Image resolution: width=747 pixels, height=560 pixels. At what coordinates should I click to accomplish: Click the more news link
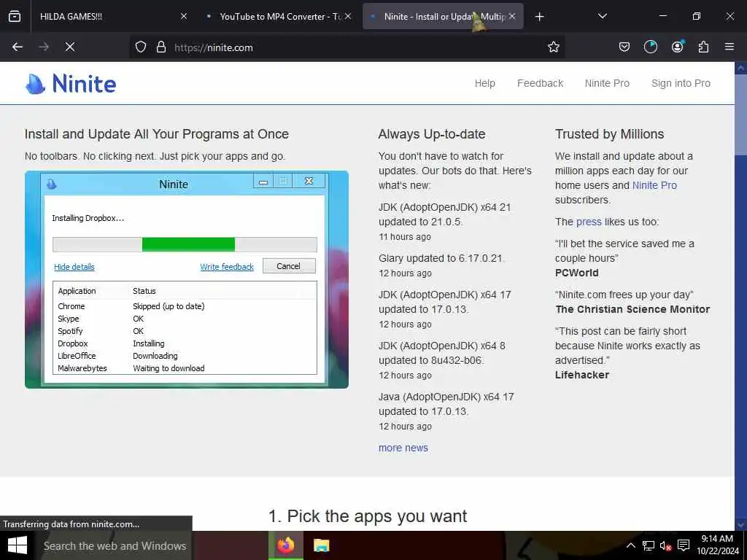click(x=403, y=448)
